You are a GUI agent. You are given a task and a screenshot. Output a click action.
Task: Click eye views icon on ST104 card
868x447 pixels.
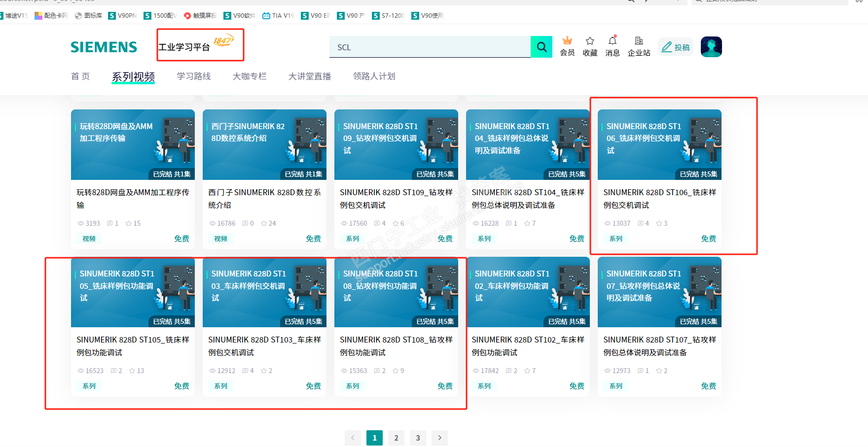pyautogui.click(x=476, y=223)
